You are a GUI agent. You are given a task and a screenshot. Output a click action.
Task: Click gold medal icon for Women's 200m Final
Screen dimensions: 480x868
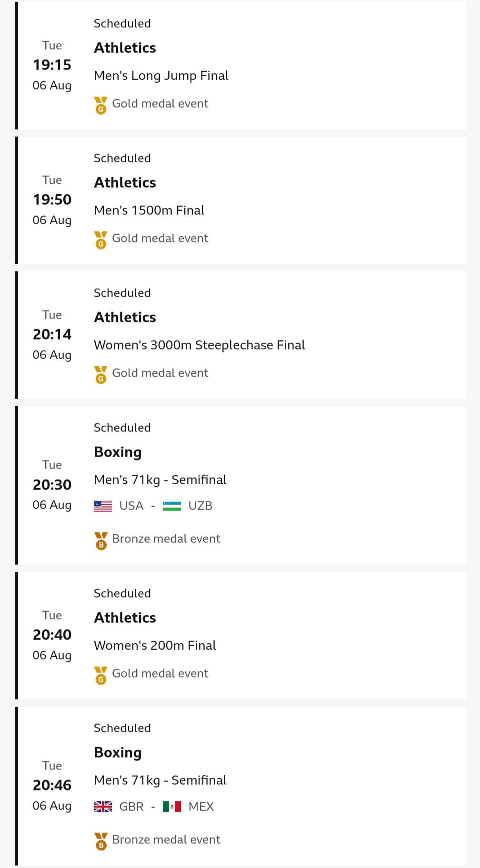[x=100, y=675]
